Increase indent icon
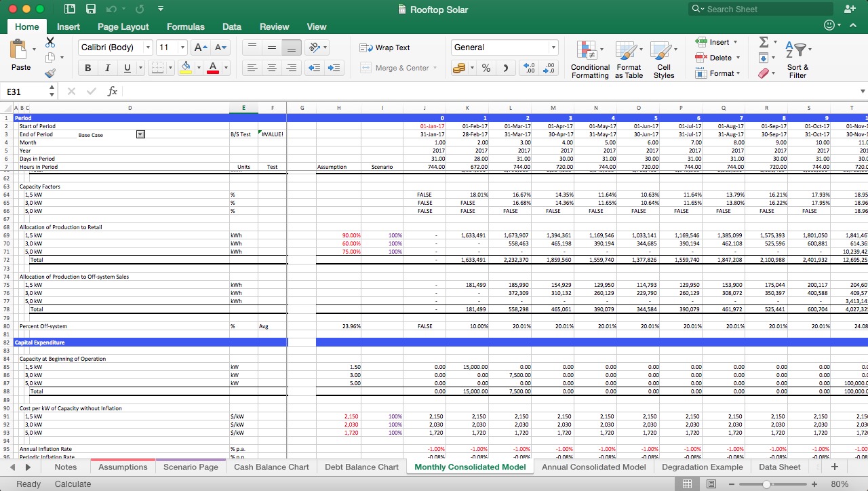Screen dimensions: 868x491 pos(334,68)
